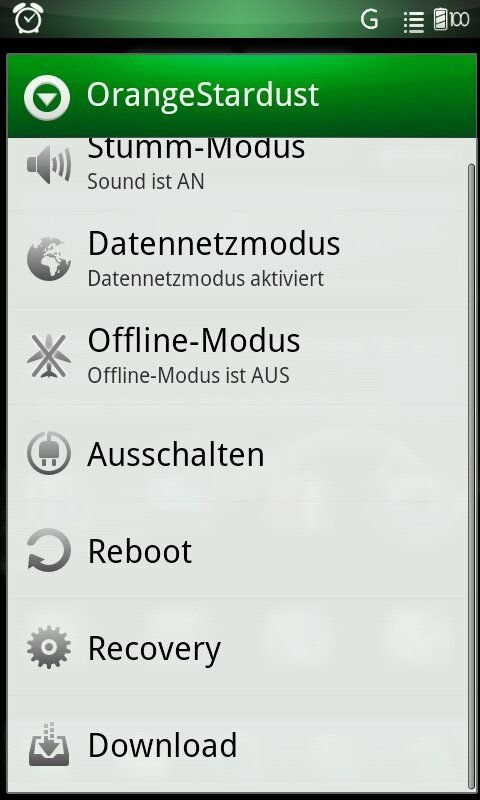480x800 pixels.
Task: Toggle Datennetzmodus aktiviert entry
Action: (x=238, y=259)
